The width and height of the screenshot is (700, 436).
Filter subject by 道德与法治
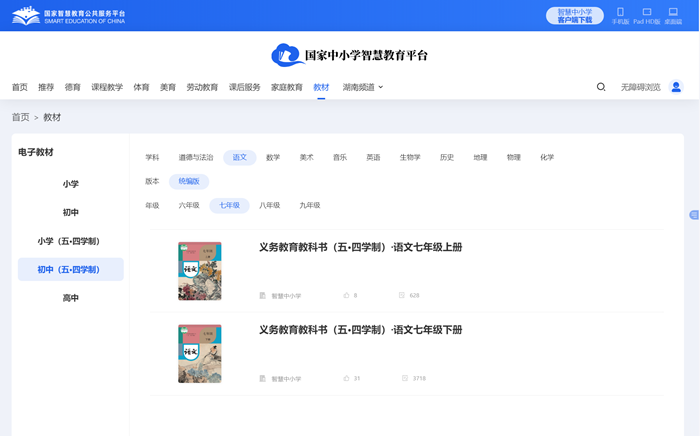coord(196,157)
